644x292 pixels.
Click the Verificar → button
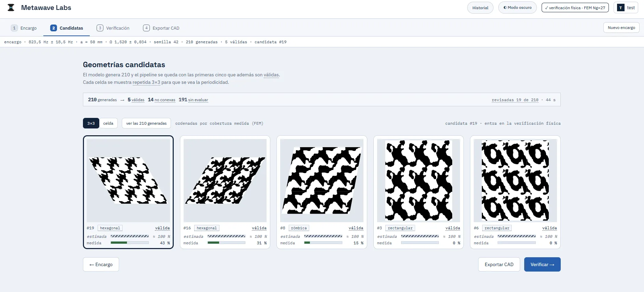pyautogui.click(x=542, y=264)
